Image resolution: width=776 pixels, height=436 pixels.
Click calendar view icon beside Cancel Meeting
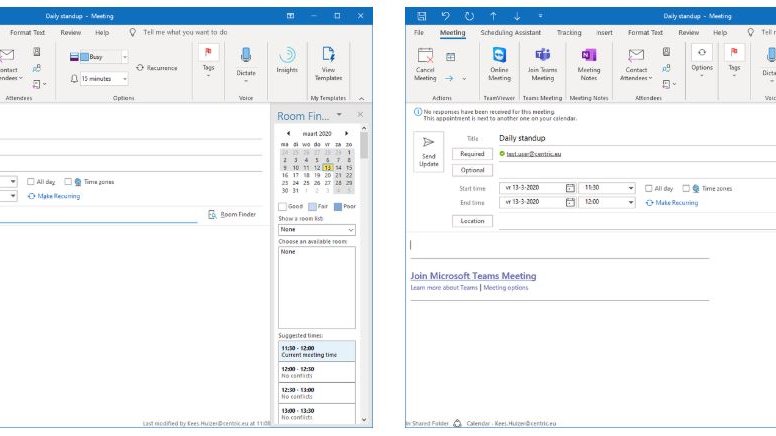450,57
